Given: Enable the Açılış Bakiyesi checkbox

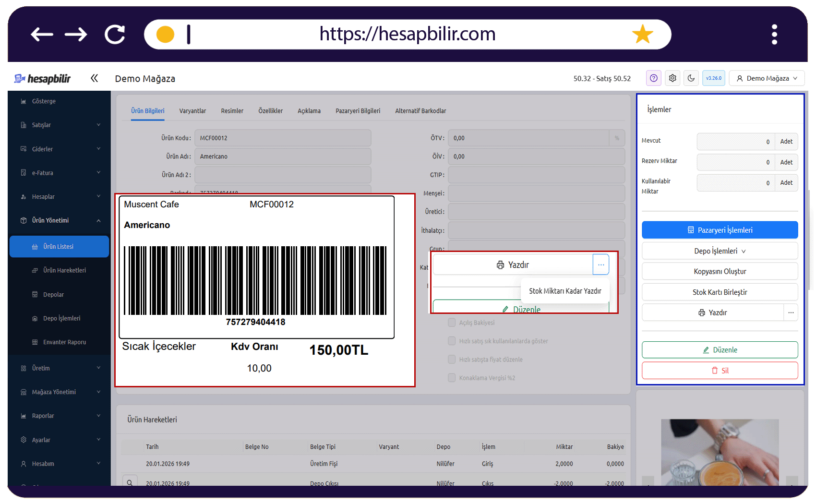Looking at the screenshot, I should click(x=452, y=323).
